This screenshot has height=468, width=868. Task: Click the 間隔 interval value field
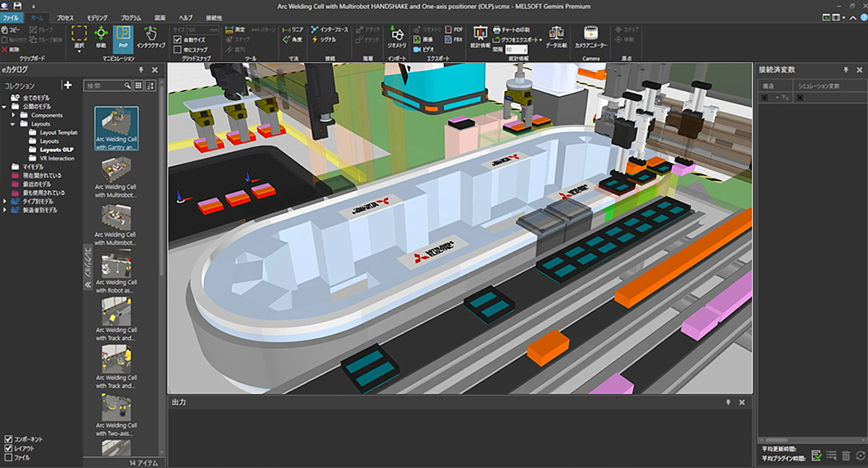tap(516, 50)
